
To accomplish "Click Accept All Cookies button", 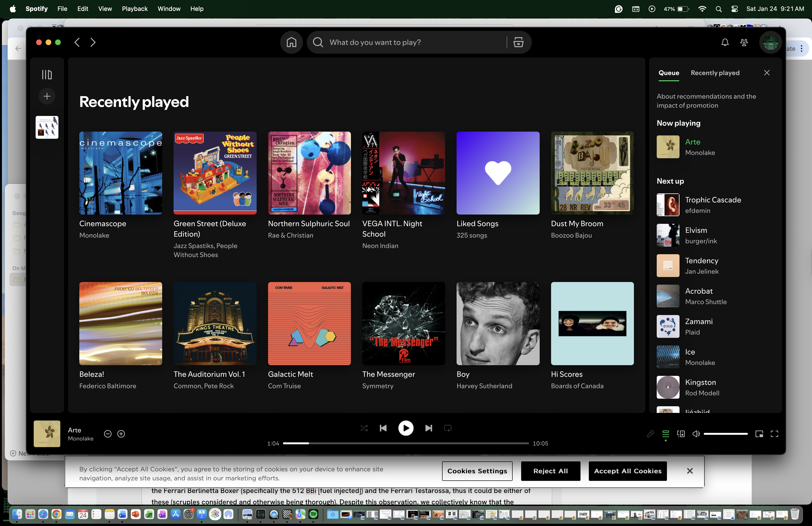I will 628,471.
